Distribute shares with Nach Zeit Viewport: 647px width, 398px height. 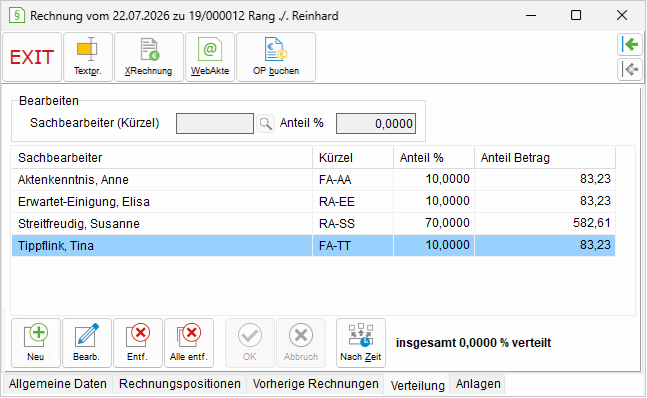tap(361, 343)
